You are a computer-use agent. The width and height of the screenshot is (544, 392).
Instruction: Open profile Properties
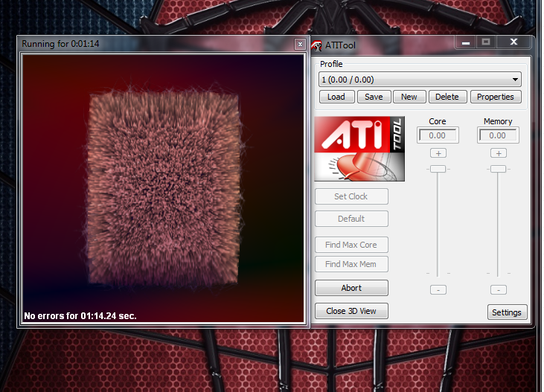(x=496, y=97)
